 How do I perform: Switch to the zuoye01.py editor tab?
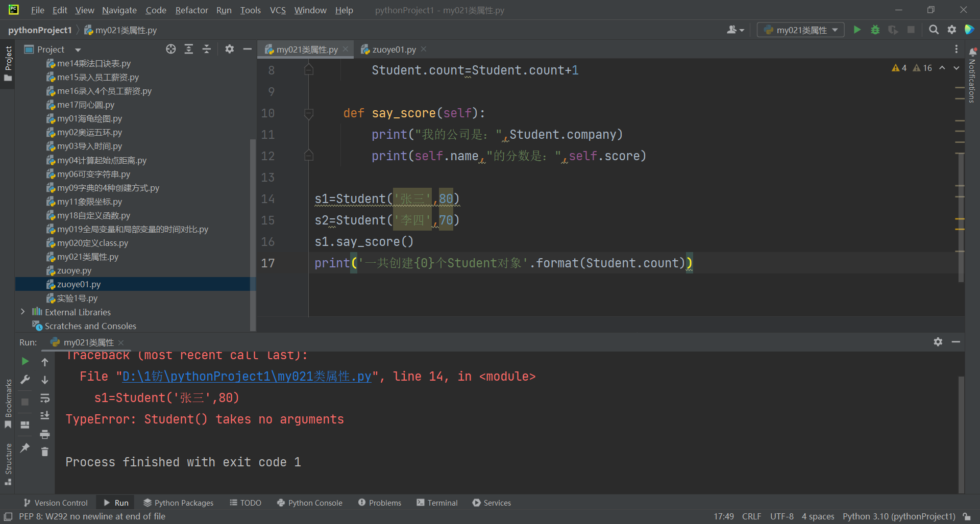click(394, 49)
